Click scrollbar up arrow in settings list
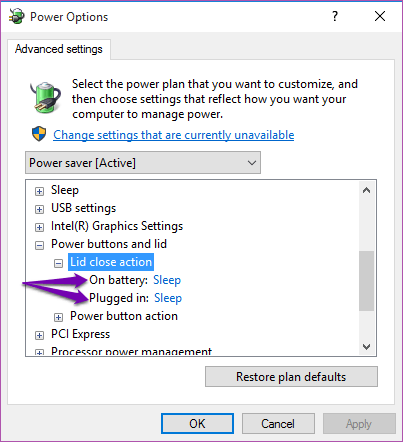Screen dimensions: 403x442 (366, 190)
